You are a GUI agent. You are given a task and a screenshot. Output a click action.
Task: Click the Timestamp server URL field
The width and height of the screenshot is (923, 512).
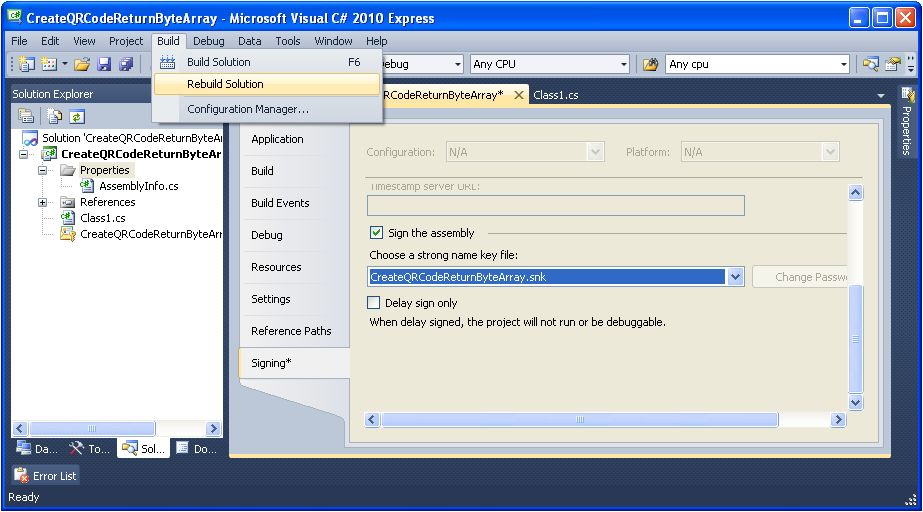tap(556, 205)
